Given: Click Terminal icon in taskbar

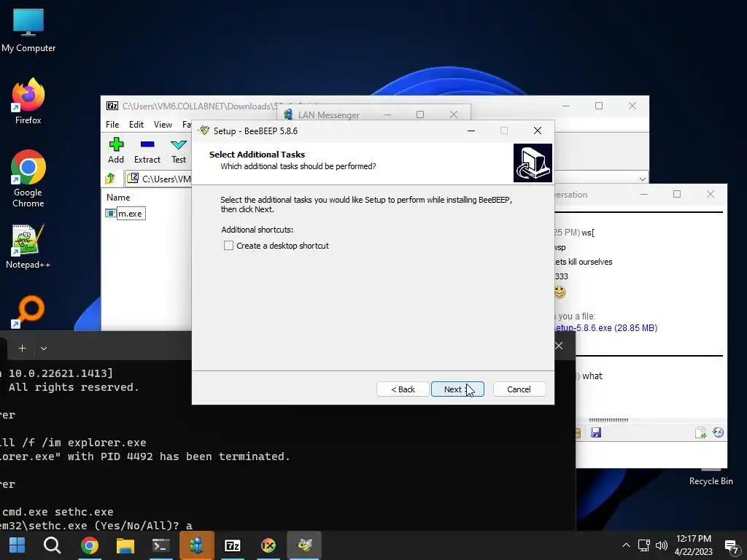Looking at the screenshot, I should (161, 545).
